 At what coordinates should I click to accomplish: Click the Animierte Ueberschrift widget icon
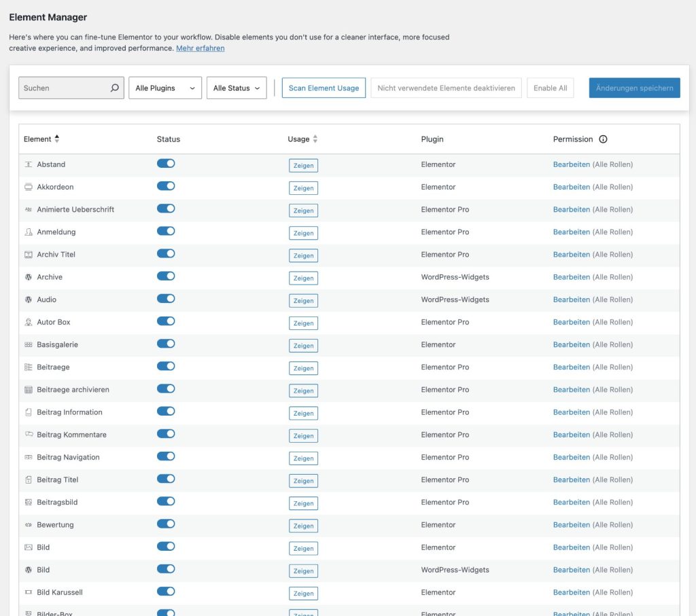tap(29, 209)
